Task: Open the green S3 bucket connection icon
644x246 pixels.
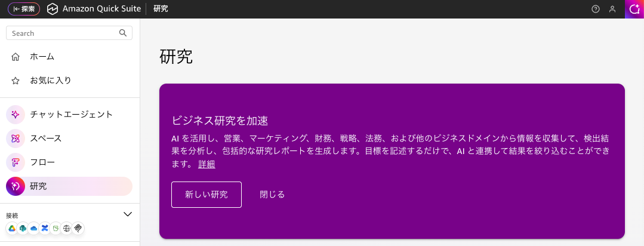Action: pyautogui.click(x=56, y=228)
